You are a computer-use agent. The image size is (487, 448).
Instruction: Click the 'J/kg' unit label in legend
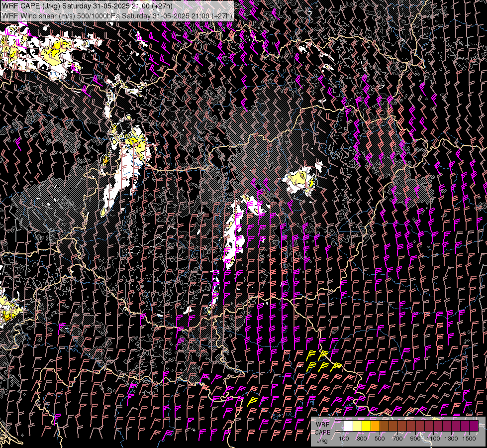(x=322, y=440)
